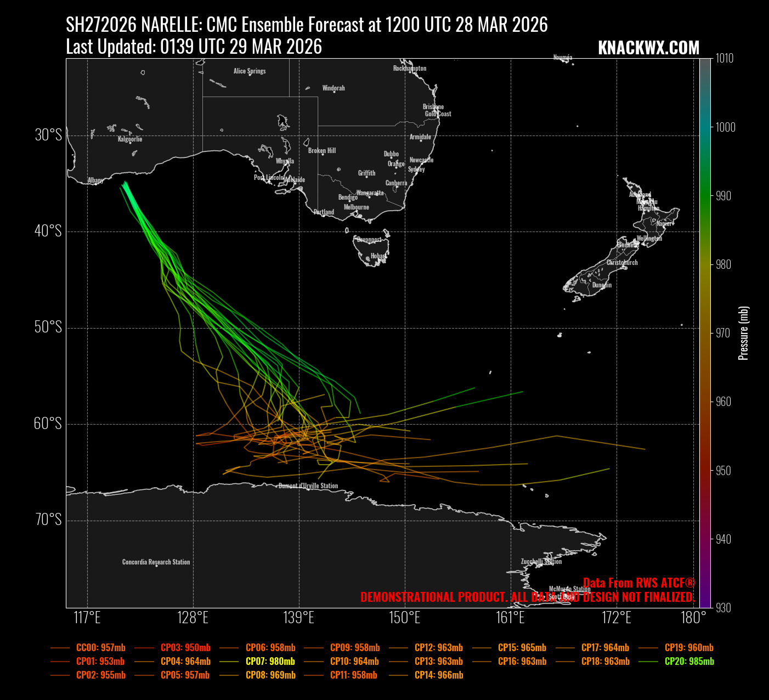Click the Hobart label on Tasmania
The width and height of the screenshot is (769, 700).
coord(378,256)
